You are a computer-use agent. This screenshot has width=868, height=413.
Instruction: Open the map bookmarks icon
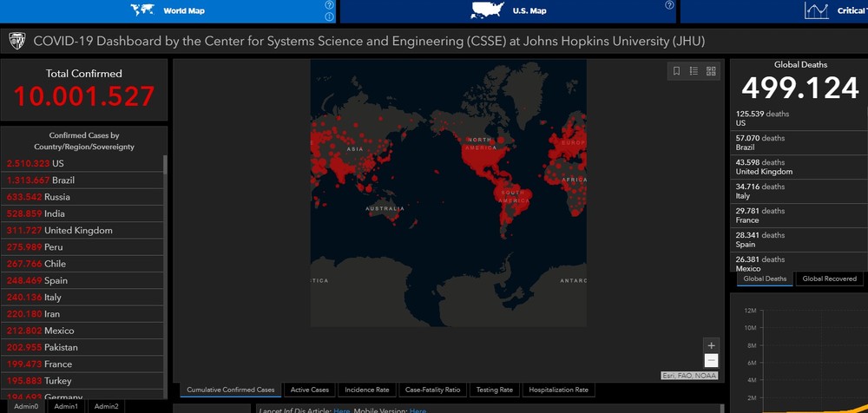677,71
